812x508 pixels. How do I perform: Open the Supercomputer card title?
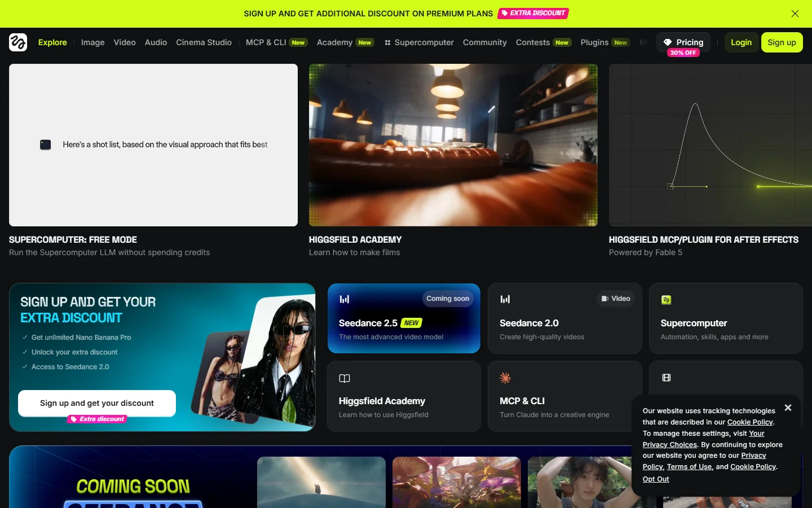tap(694, 323)
